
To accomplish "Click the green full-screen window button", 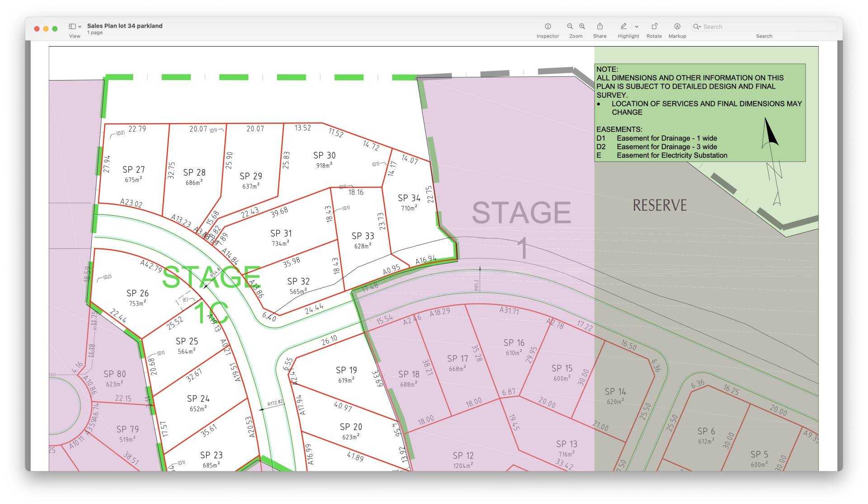I will [x=55, y=29].
